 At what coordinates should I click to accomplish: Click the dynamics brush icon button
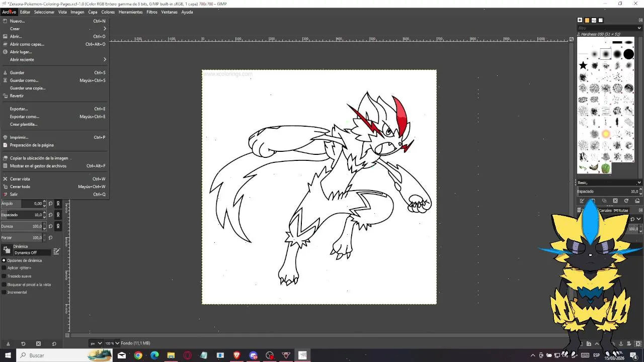pos(7,250)
